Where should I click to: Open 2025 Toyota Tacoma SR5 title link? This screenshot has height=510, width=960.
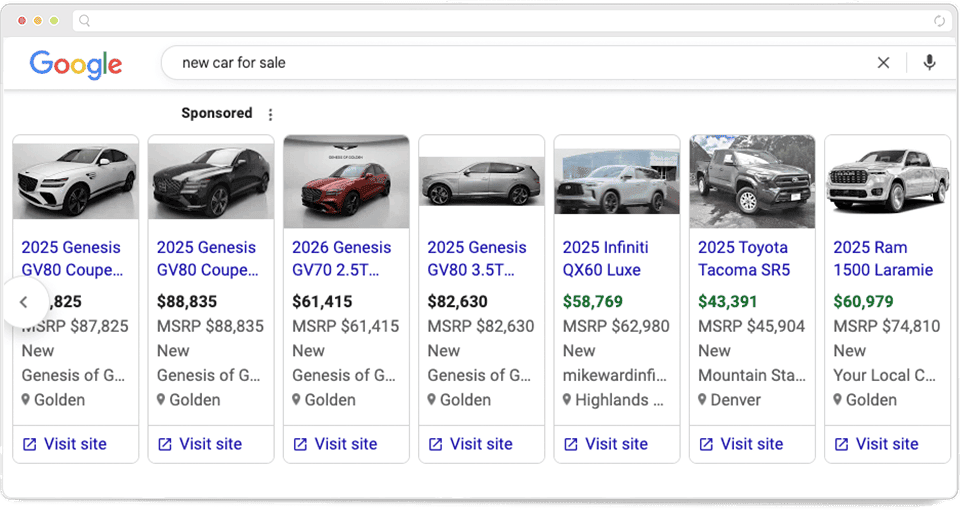[744, 258]
